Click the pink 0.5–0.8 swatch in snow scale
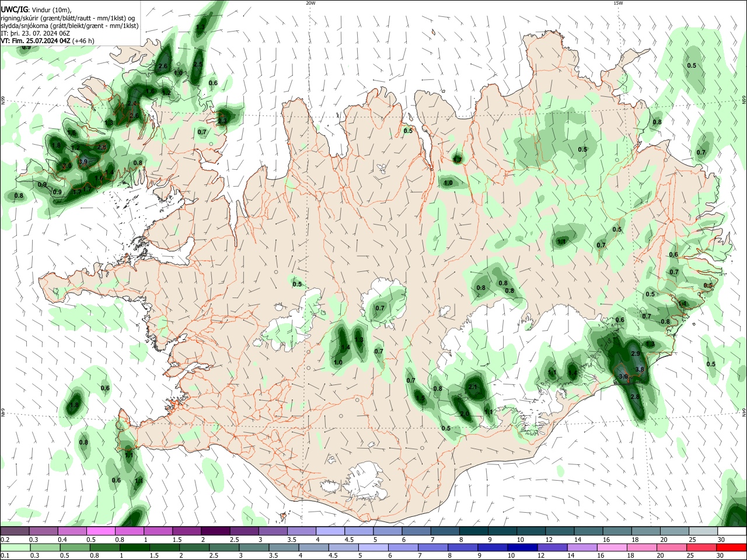 click(x=101, y=531)
